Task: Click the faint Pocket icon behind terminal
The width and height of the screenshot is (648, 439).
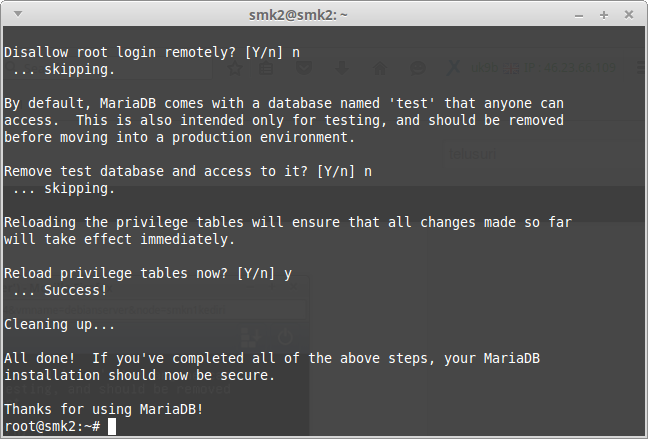Action: click(x=304, y=68)
